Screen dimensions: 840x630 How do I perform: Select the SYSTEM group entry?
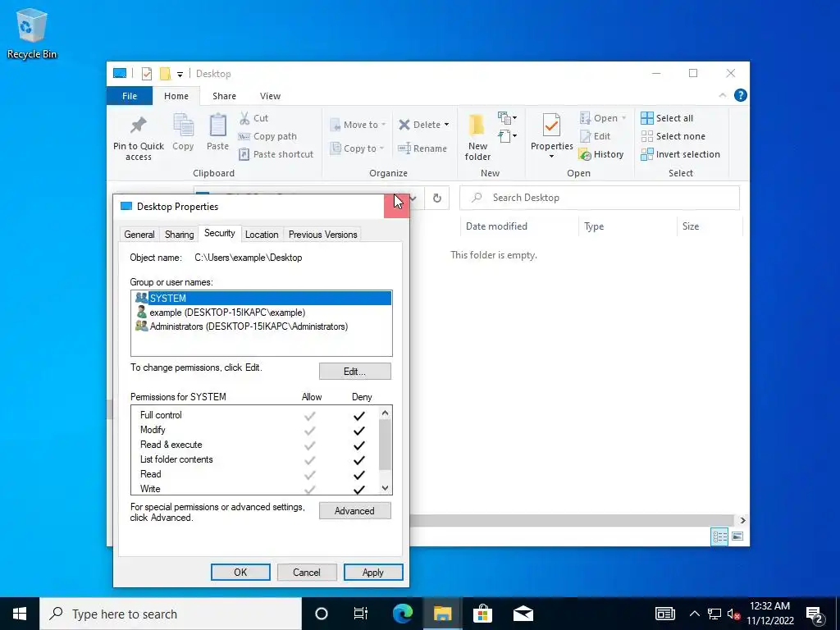tap(262, 298)
